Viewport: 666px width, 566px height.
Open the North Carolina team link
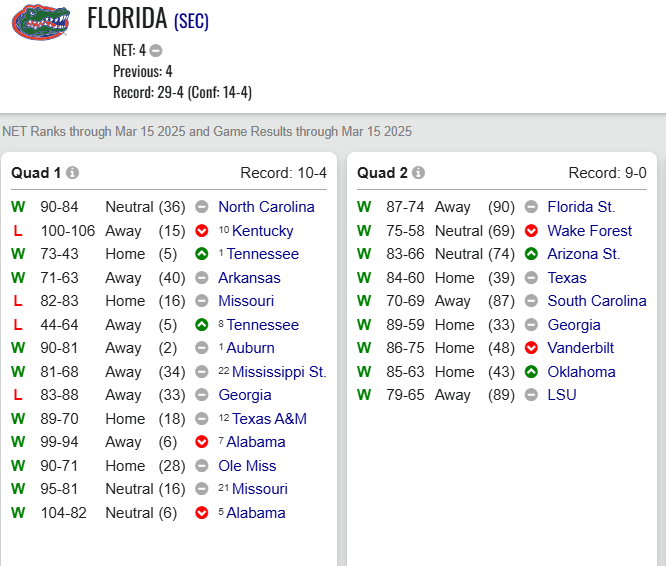[x=266, y=207]
